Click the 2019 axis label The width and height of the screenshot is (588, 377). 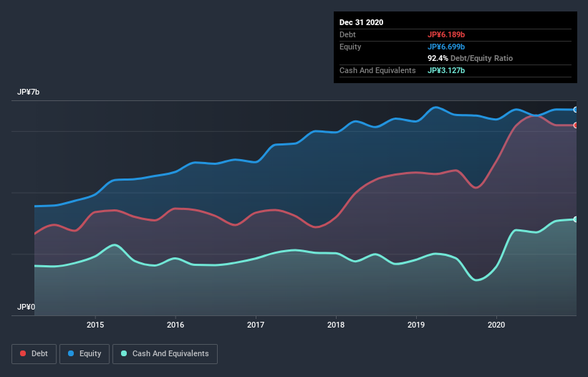416,325
